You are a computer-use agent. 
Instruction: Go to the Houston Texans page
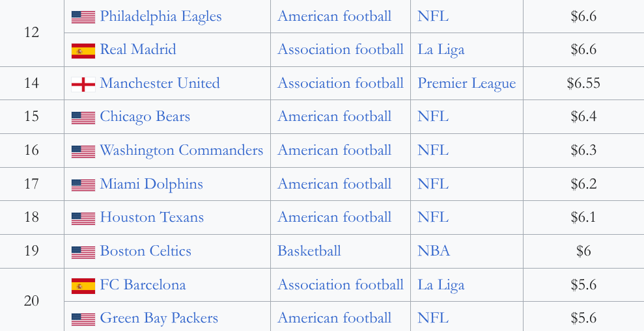click(x=152, y=217)
